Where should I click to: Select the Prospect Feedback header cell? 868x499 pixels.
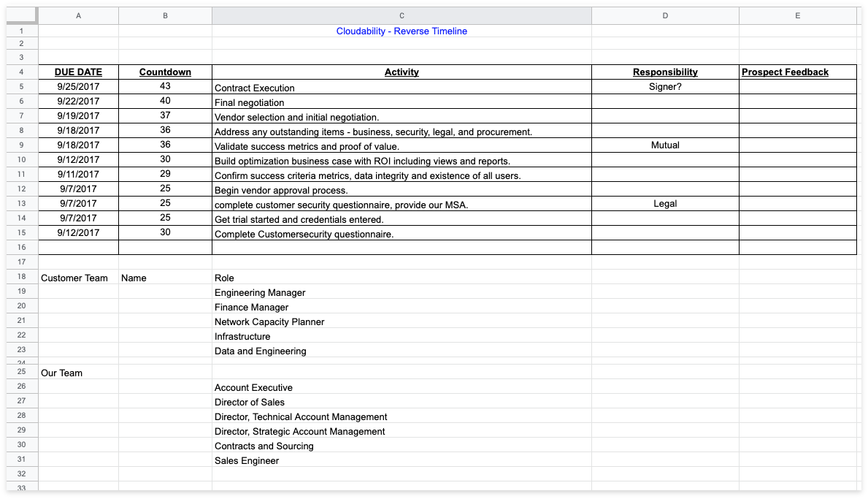tap(784, 72)
